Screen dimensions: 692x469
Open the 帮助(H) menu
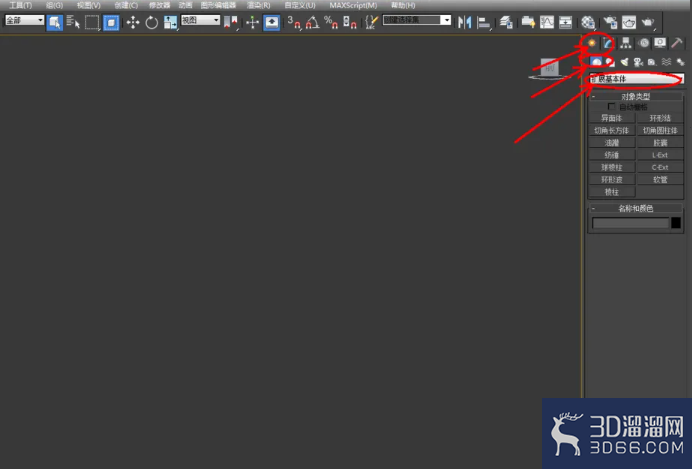[x=403, y=5]
